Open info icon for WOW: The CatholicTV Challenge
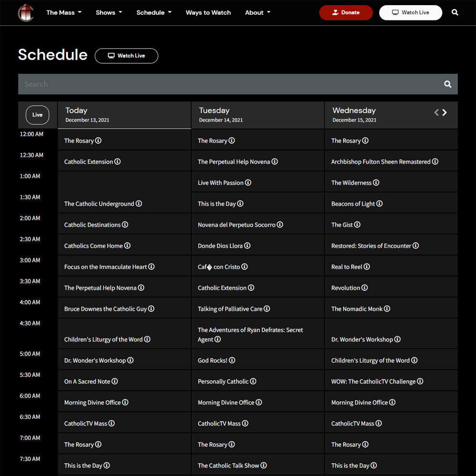476x476 pixels. point(420,381)
